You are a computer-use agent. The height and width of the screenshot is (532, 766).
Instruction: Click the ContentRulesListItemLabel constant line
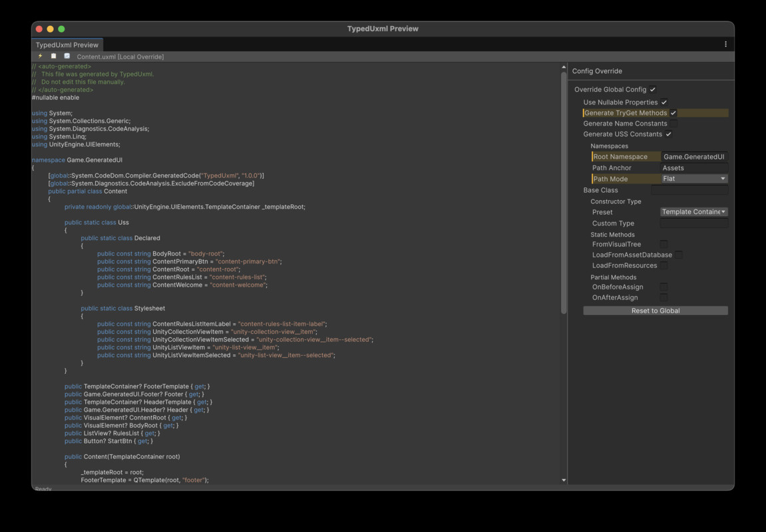(x=212, y=324)
